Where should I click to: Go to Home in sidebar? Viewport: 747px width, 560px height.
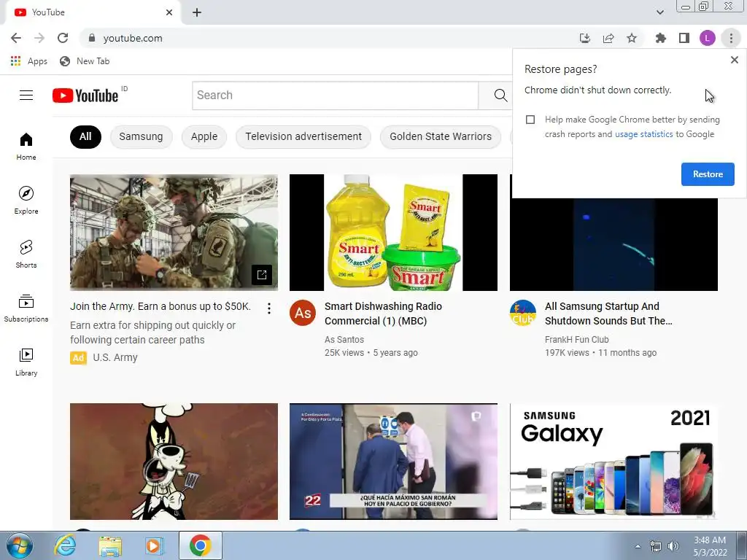point(26,146)
